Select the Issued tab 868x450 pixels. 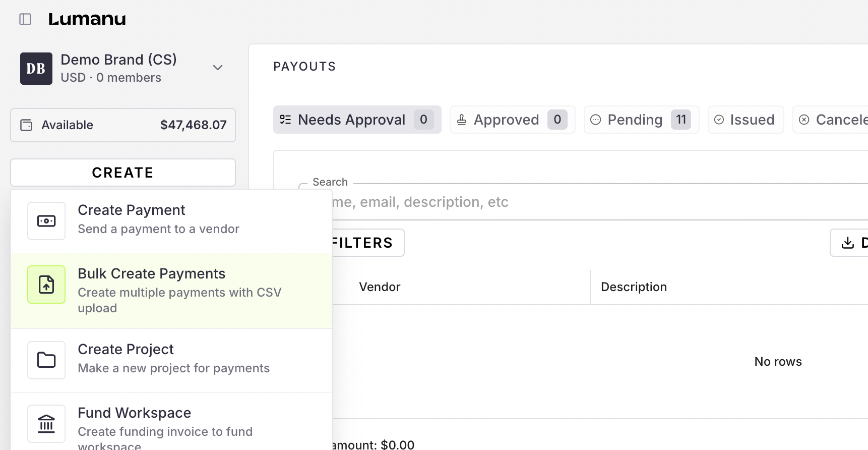746,120
